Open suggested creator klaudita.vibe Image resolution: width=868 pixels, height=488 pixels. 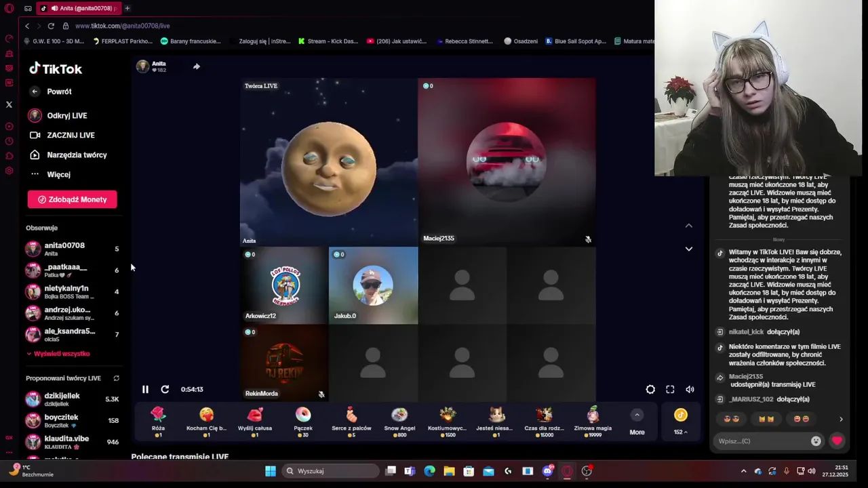(73, 442)
